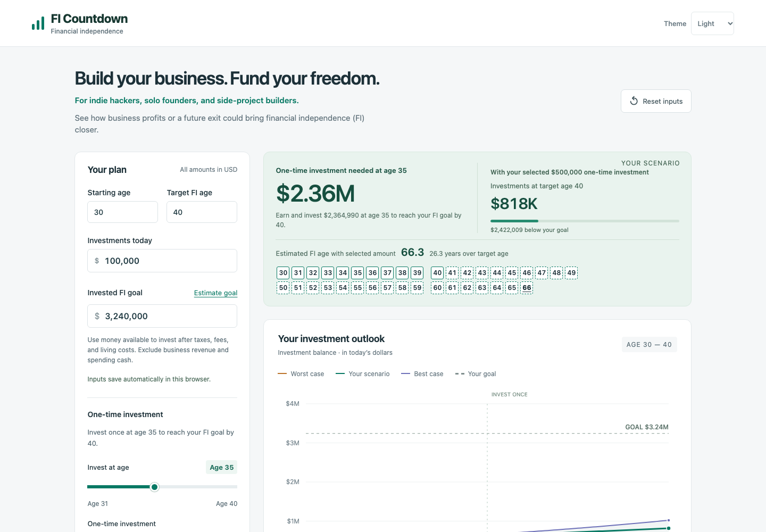Toggle the Your scenario legend entry

(363, 374)
